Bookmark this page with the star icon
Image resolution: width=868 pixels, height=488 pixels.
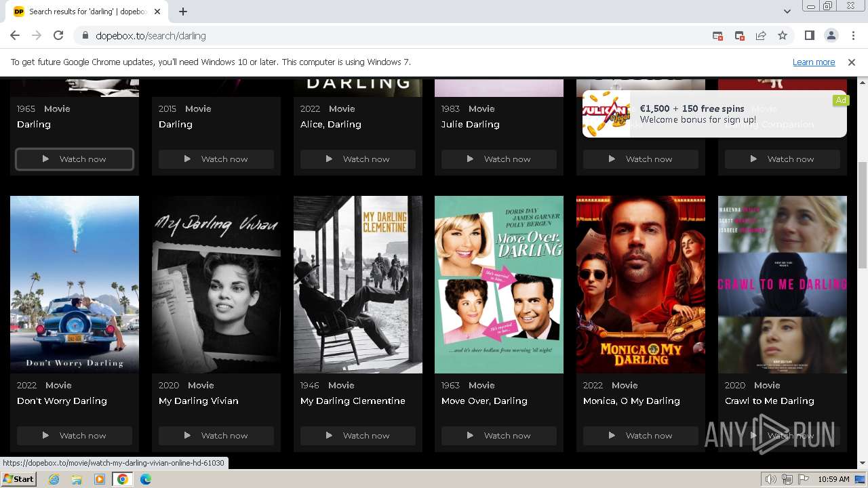coord(783,35)
